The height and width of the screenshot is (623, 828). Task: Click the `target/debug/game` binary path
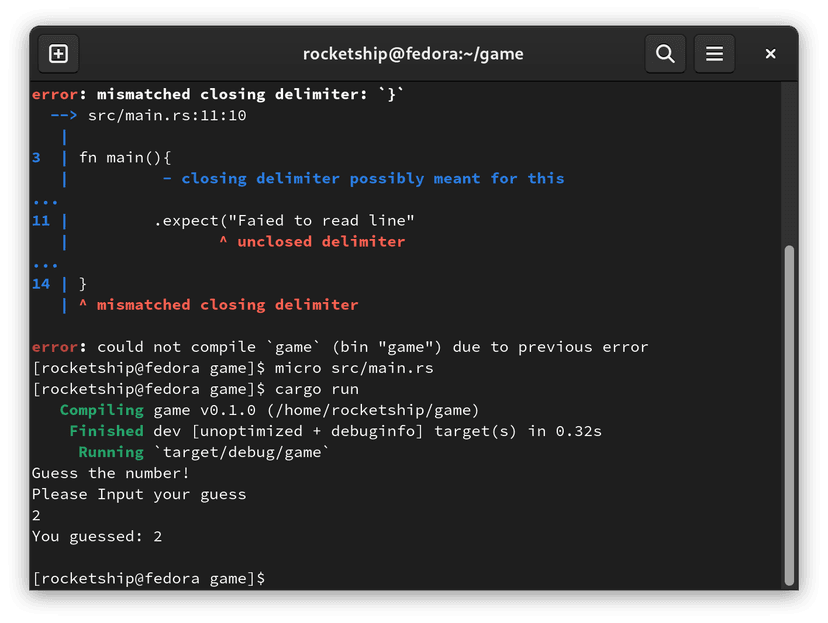click(241, 453)
